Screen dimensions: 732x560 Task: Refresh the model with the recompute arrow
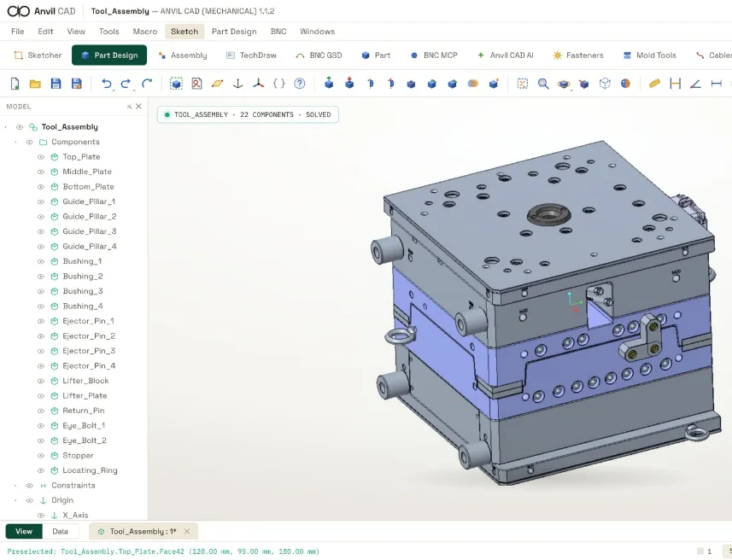[147, 84]
